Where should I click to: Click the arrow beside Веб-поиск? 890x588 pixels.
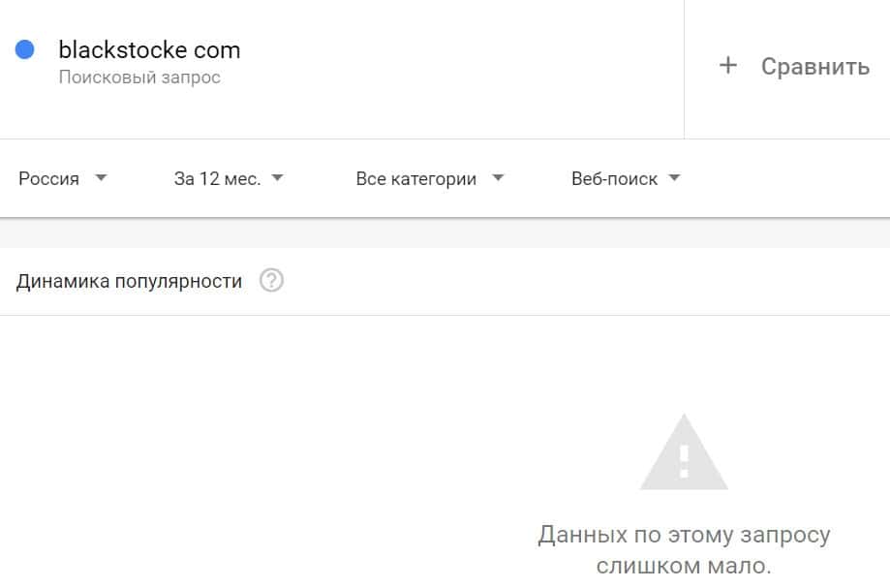pyautogui.click(x=675, y=178)
